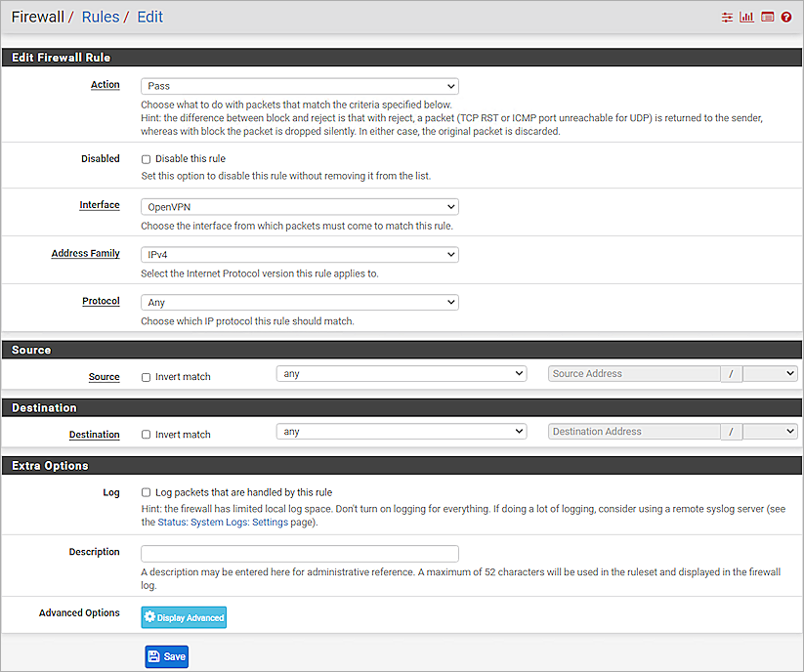Image resolution: width=804 pixels, height=672 pixels.
Task: Click the related settings sliders icon
Action: click(x=727, y=17)
